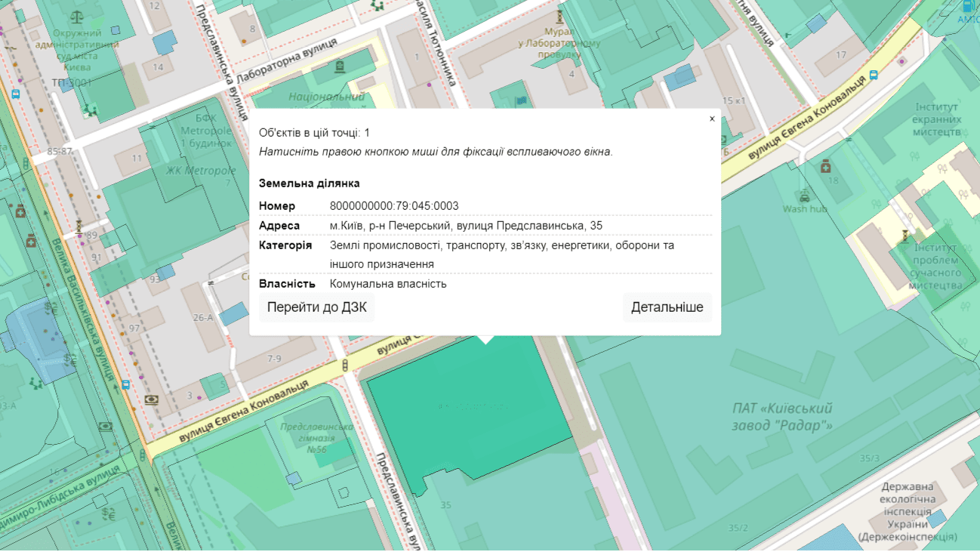The height and width of the screenshot is (555, 980).
Task: Click the courthouse scales icon
Action: point(75,16)
